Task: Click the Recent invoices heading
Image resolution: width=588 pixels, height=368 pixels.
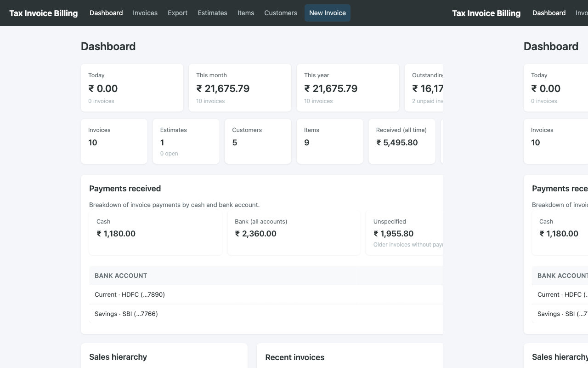Action: 295,357
